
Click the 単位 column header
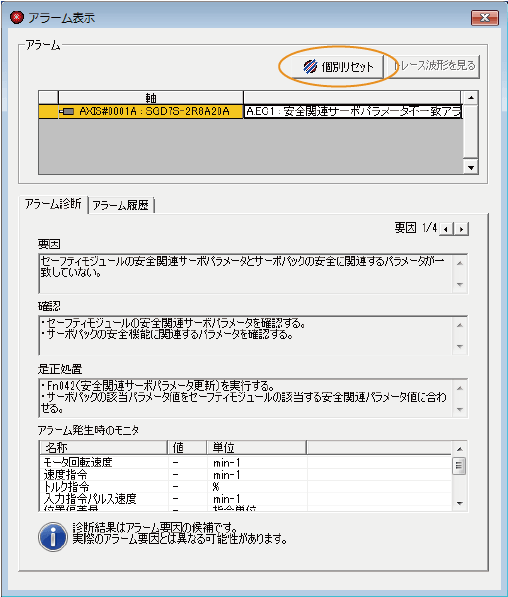[x=257, y=448]
